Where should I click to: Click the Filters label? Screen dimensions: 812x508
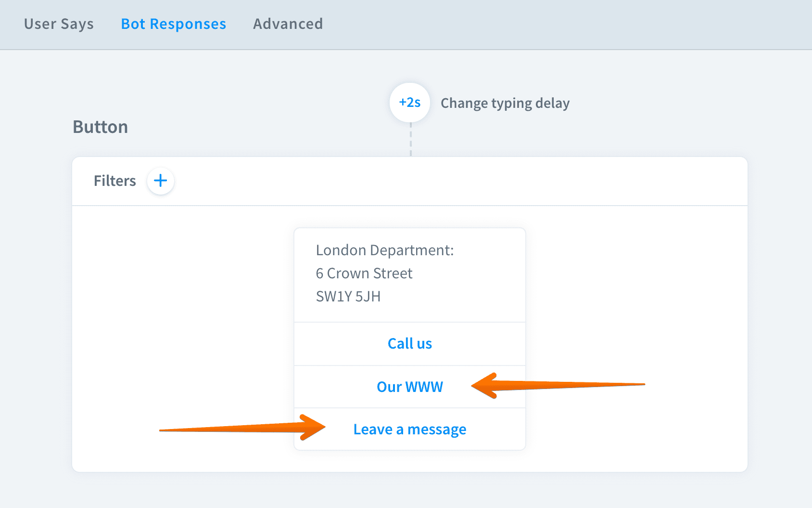[114, 181]
